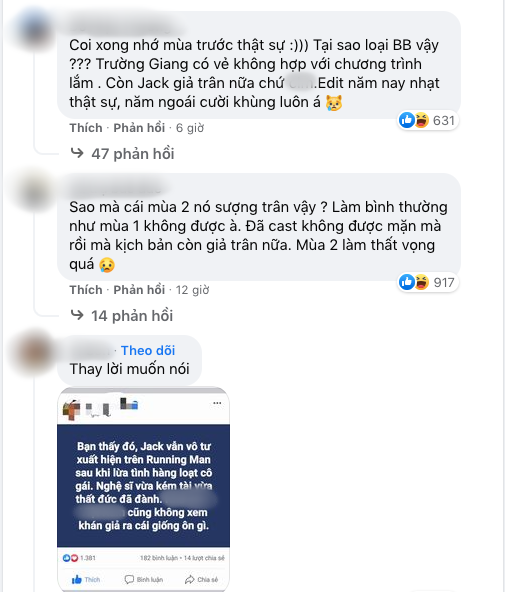Click Phản hồi under the 12 giờ comment
Viewport: 505px width, 592px height.
[x=139, y=290]
